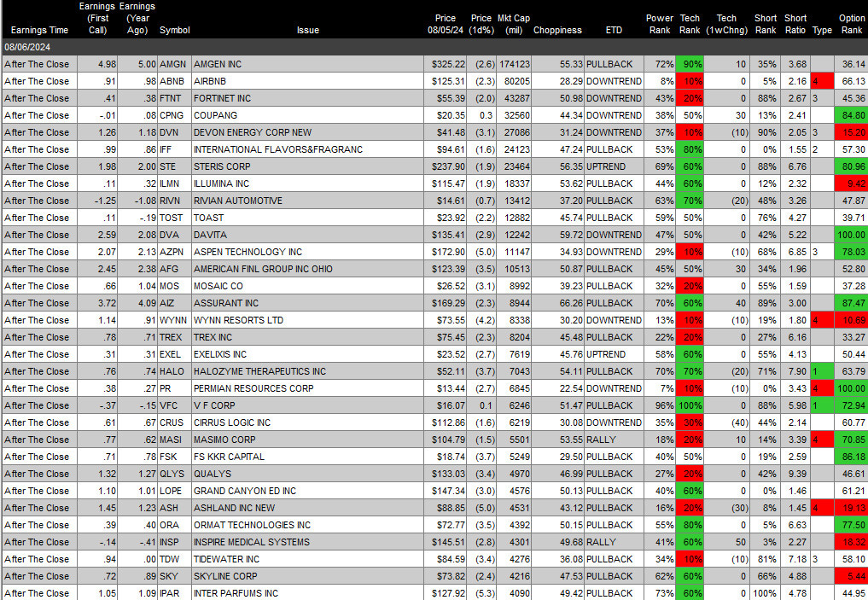
Task: Sort by Power Rank column header
Action: point(659,25)
